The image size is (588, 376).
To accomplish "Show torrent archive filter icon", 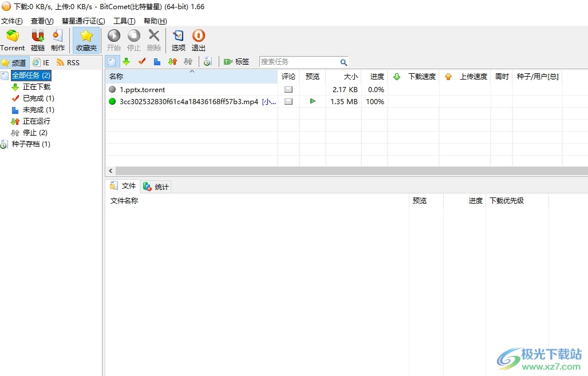I will coord(208,61).
